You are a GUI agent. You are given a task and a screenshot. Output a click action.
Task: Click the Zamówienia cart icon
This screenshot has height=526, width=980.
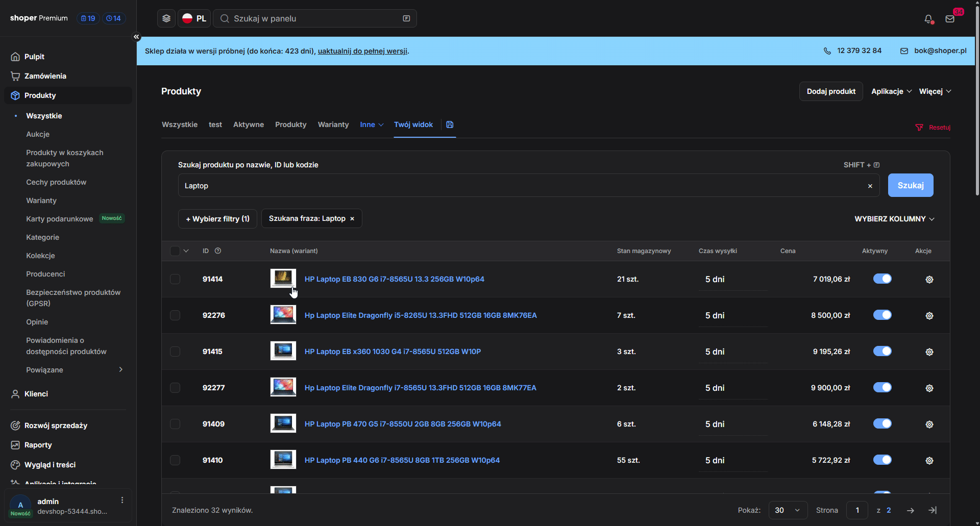pyautogui.click(x=15, y=76)
